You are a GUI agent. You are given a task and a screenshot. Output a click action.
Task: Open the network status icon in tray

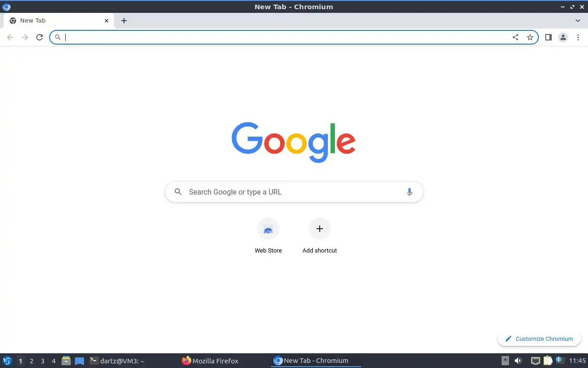click(535, 361)
